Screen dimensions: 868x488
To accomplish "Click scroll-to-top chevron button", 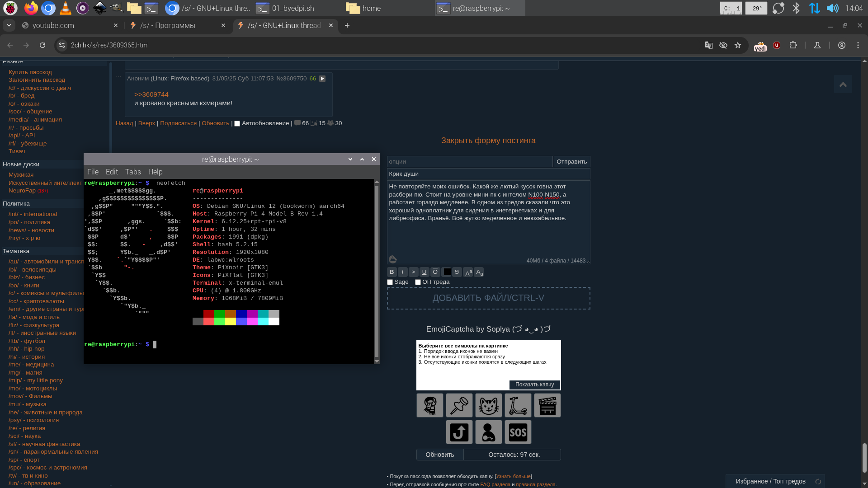I will 843,84.
